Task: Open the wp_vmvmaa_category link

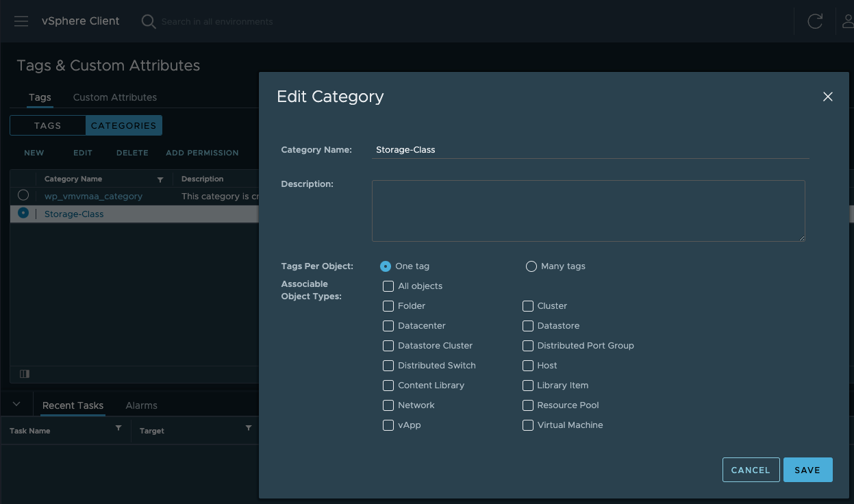Action: [x=93, y=196]
